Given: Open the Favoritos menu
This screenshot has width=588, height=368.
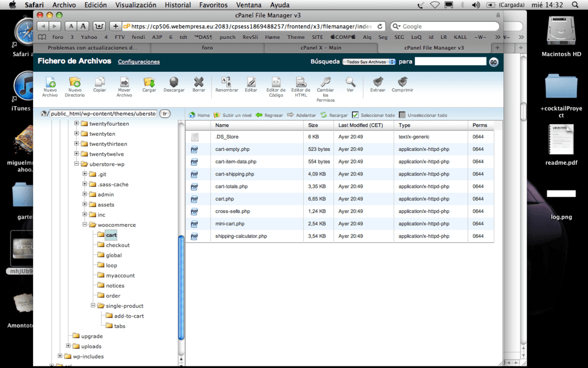Looking at the screenshot, I should point(213,5).
